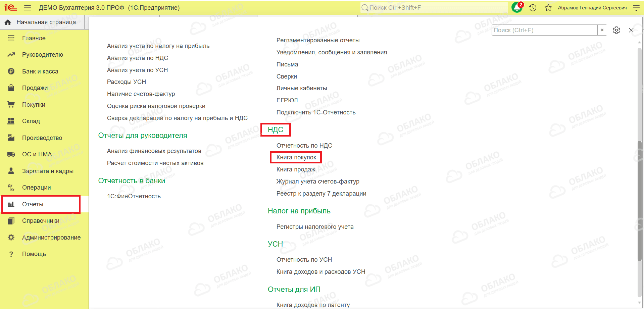Click user name Абрамов Геннадий Сергеевич
Viewport: 644px width, 309px height.
(x=592, y=8)
